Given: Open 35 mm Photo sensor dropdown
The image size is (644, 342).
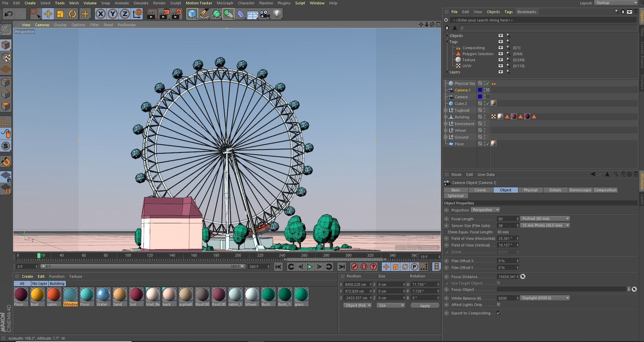Looking at the screenshot, I should (x=545, y=225).
